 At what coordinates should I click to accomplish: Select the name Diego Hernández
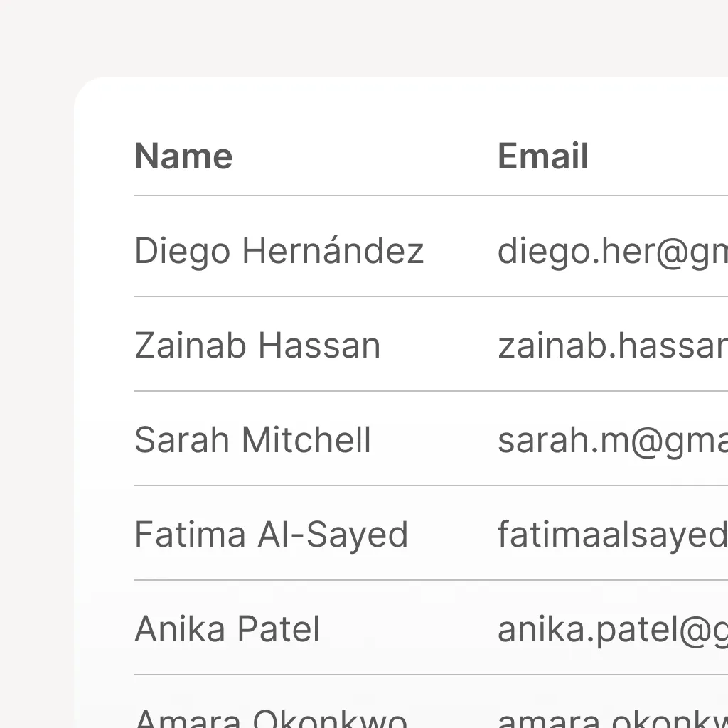(x=279, y=250)
